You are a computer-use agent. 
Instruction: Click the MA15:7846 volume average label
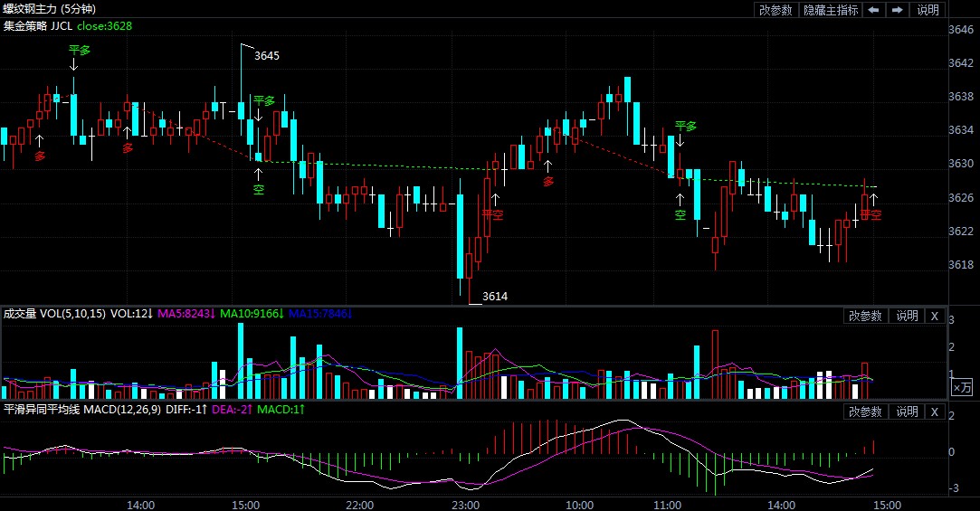point(320,314)
